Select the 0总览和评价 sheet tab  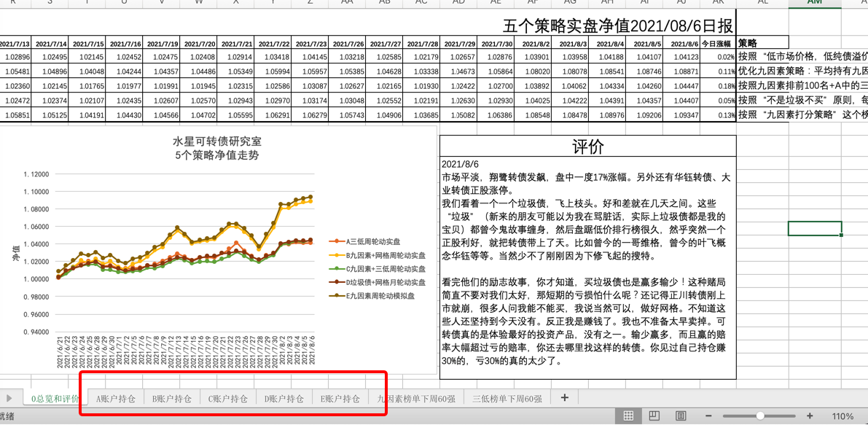pos(55,399)
